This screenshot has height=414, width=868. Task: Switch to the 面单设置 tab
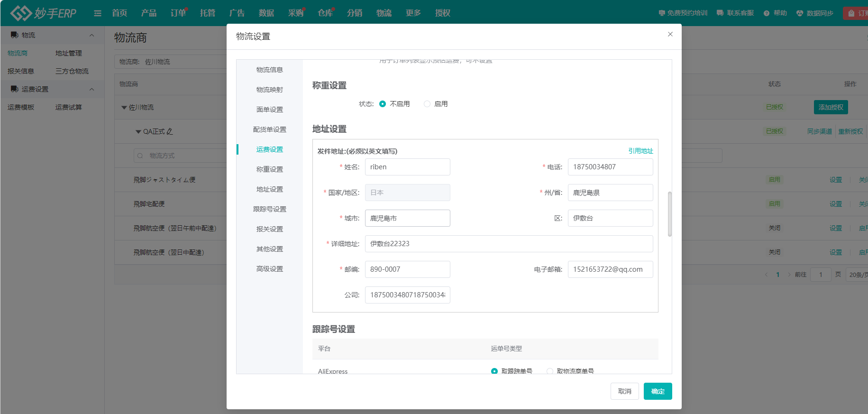(x=269, y=110)
